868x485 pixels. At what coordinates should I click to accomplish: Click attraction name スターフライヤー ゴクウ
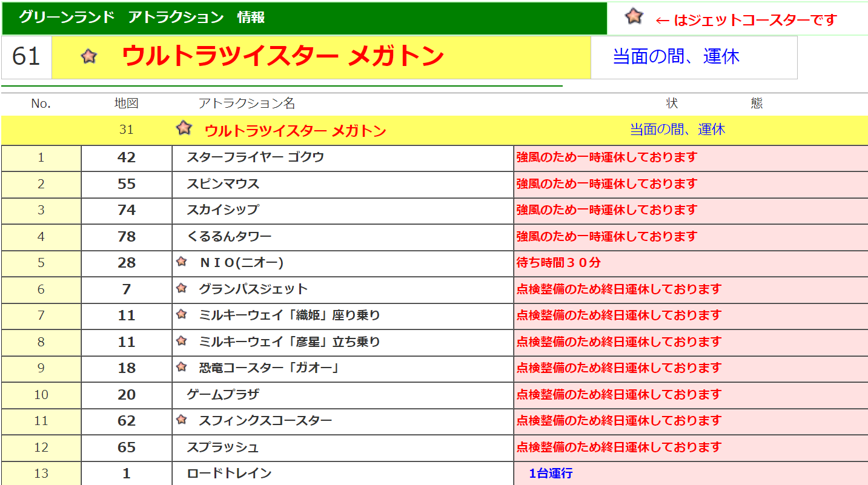255,157
